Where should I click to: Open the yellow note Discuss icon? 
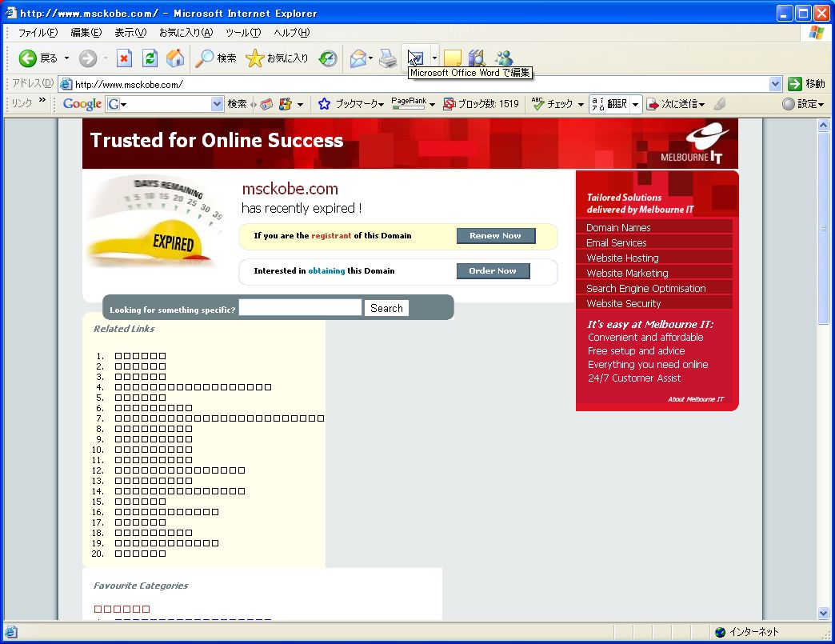coord(453,58)
